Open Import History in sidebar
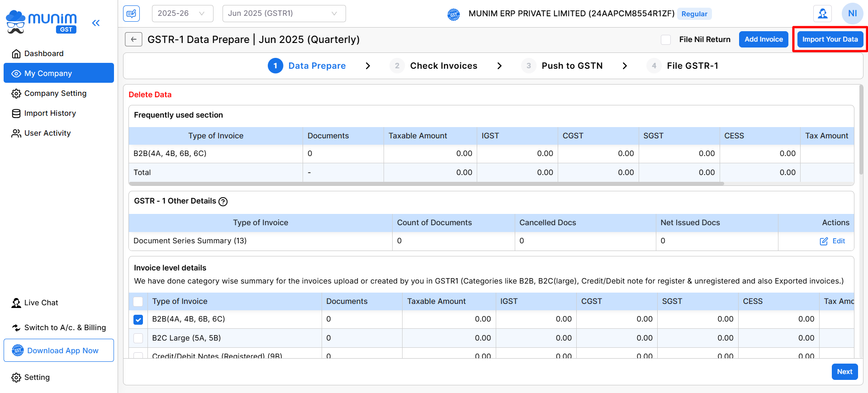The image size is (868, 393). click(x=59, y=114)
